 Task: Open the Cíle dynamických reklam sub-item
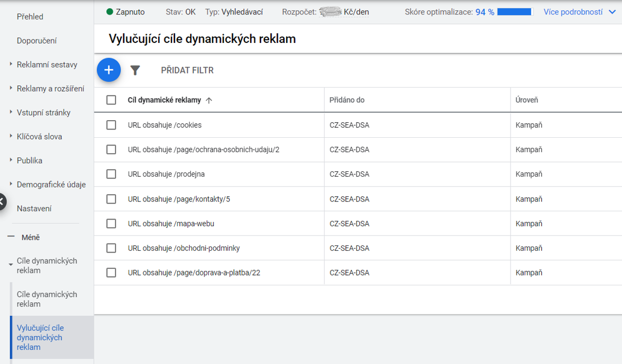coord(47,299)
